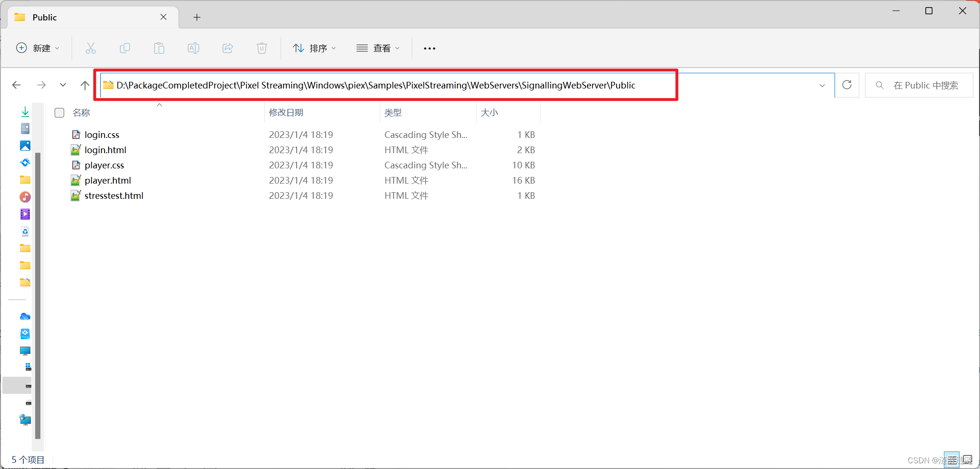Add a new tab with plus button
This screenshot has height=469, width=980.
(197, 18)
